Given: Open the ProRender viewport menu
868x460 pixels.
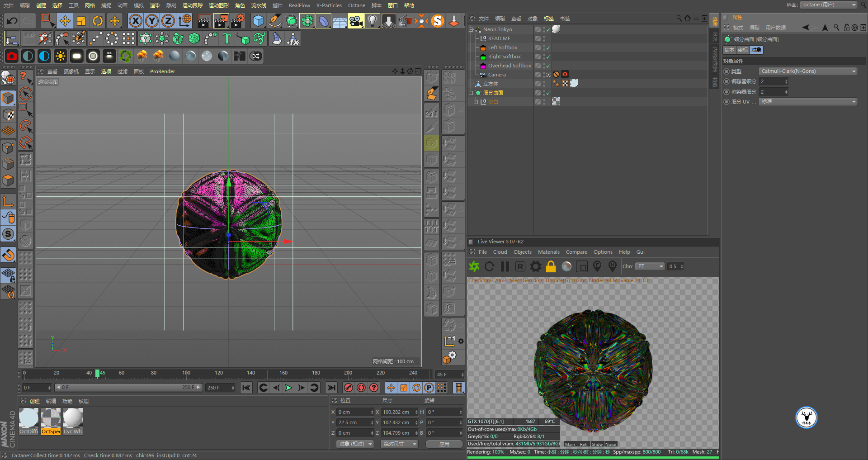Looking at the screenshot, I should [x=162, y=71].
